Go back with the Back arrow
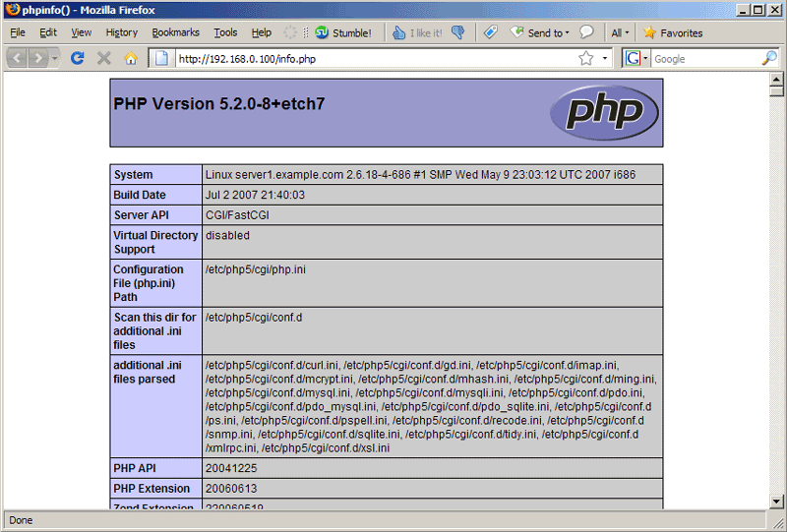 point(17,58)
